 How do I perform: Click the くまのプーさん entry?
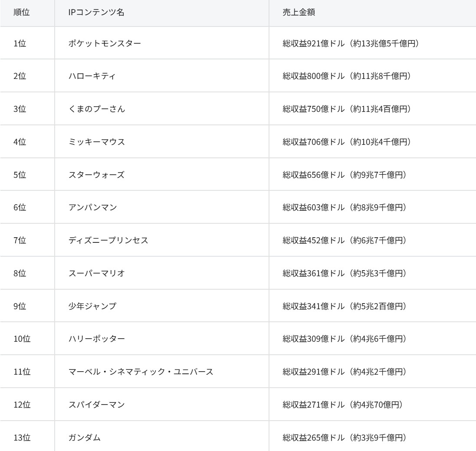tap(97, 109)
